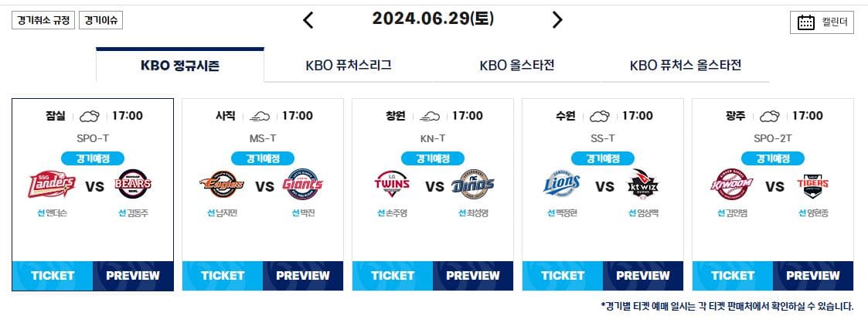The height and width of the screenshot is (323, 868).
Task: Go to previous date with left chevron
Action: tap(308, 20)
